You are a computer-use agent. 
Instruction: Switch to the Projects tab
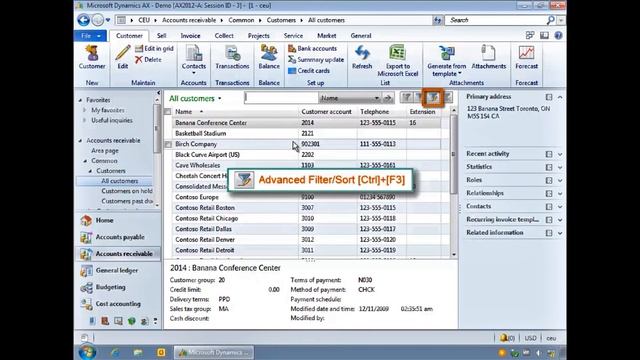tap(258, 36)
